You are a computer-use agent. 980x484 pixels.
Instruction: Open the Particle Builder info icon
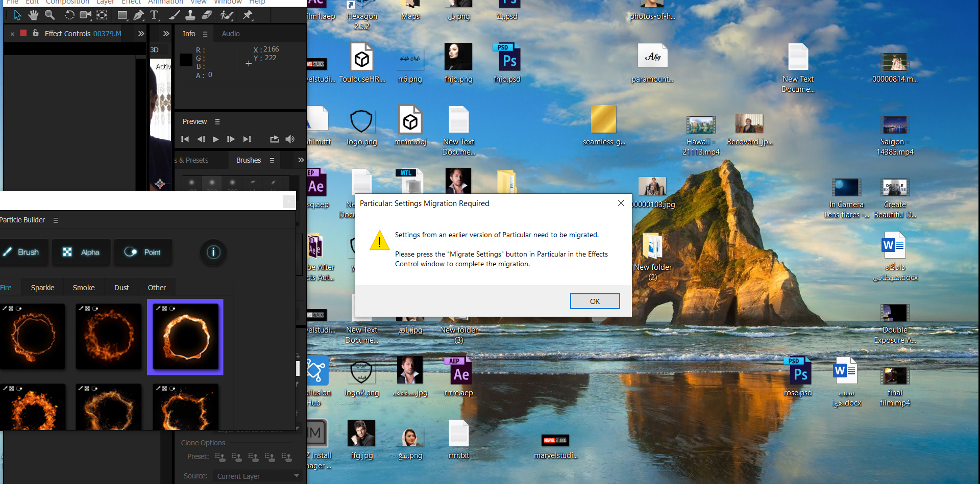coord(213,252)
